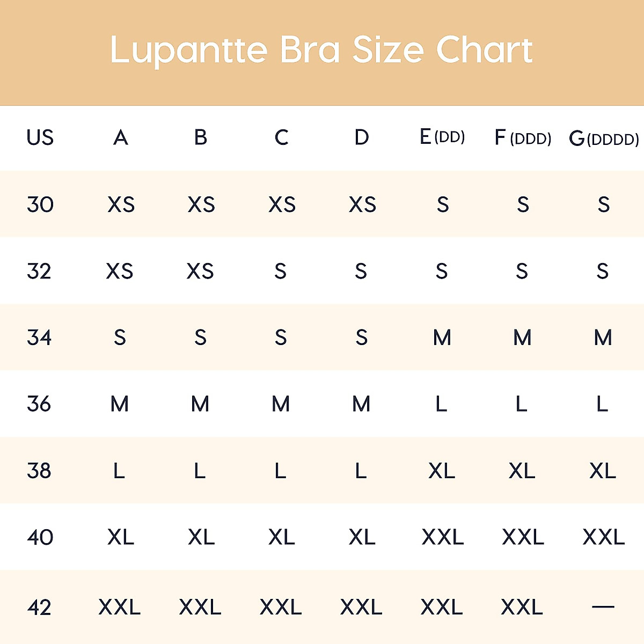Select the C cup column header
The width and height of the screenshot is (644, 644).
281,138
